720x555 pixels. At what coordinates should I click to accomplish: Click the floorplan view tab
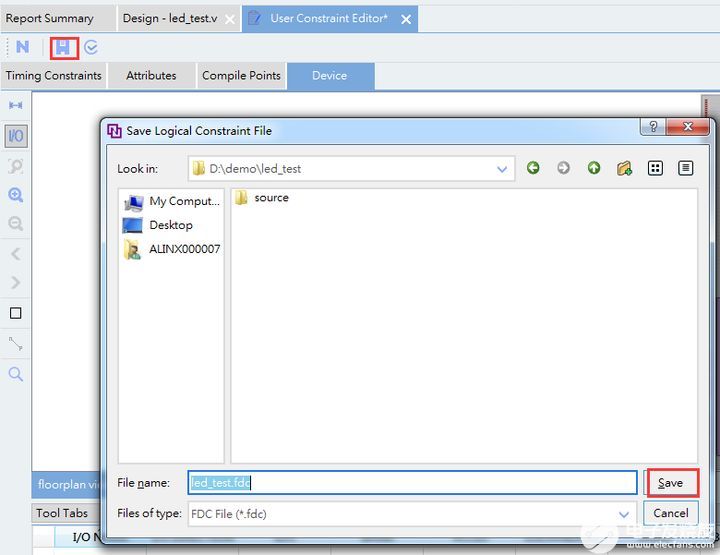66,484
